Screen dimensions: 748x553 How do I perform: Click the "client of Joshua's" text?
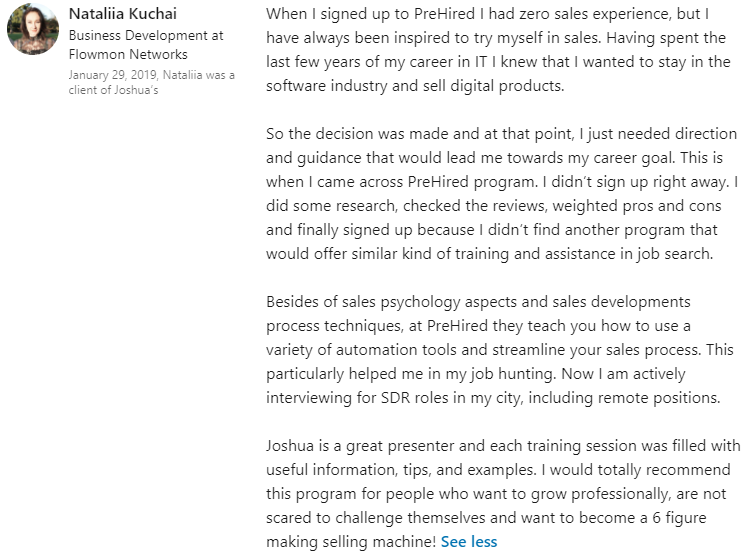112,91
